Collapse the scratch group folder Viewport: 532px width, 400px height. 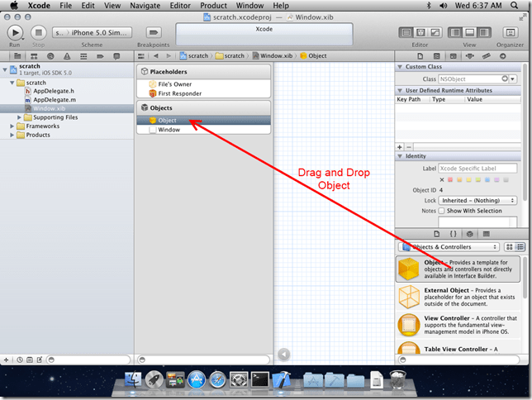[12, 83]
